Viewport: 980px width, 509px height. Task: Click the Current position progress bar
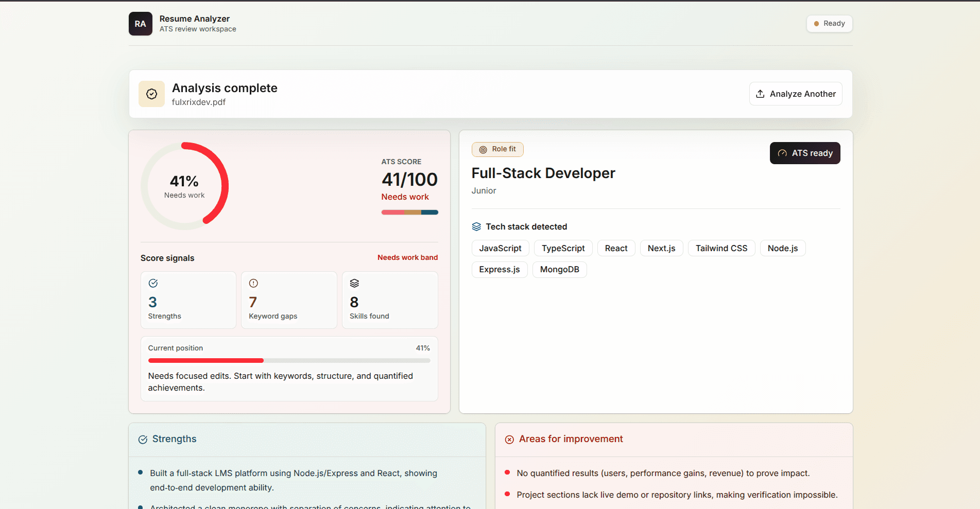coord(289,361)
